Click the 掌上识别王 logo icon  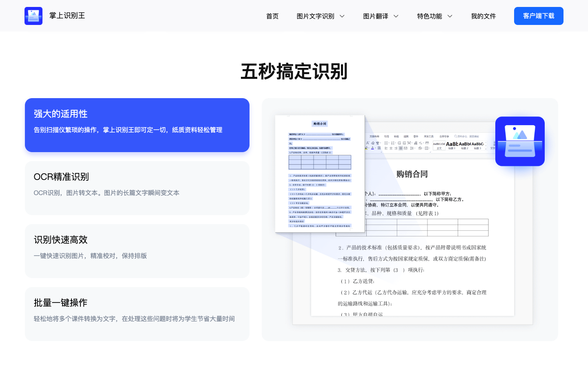point(33,16)
